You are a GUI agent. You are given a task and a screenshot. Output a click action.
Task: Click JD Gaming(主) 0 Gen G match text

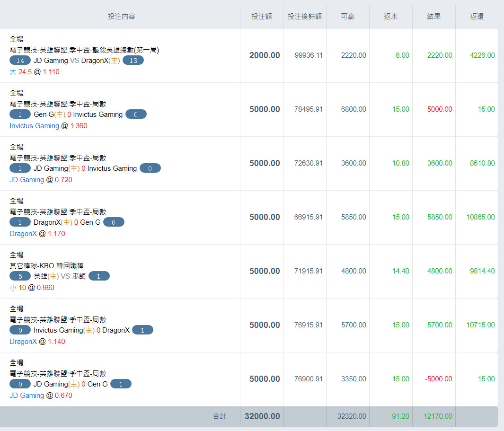71,384
